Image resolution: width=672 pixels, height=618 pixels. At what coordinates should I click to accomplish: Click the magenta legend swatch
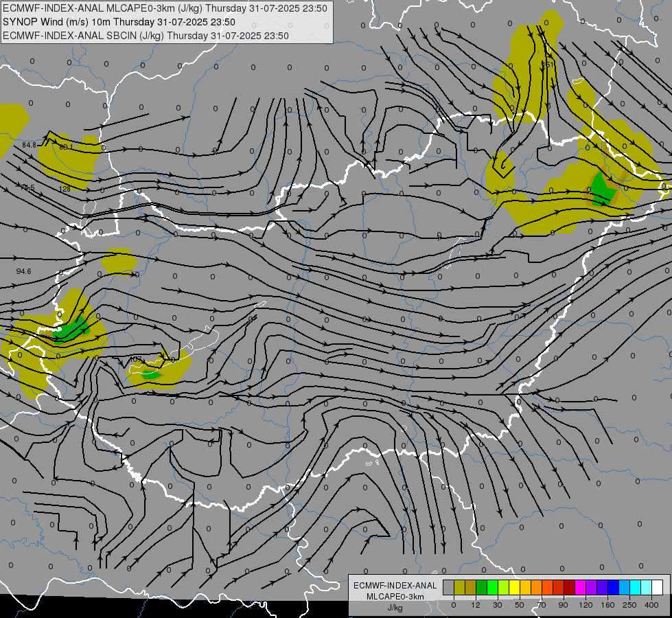[581, 587]
